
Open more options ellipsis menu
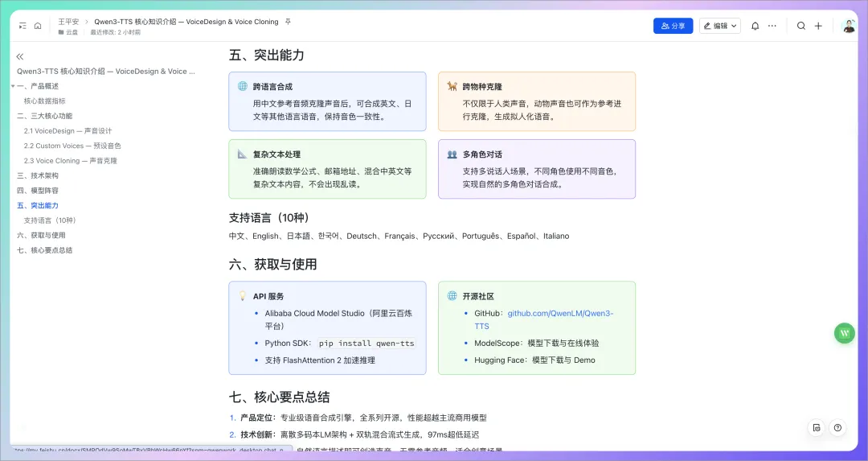[x=772, y=26]
